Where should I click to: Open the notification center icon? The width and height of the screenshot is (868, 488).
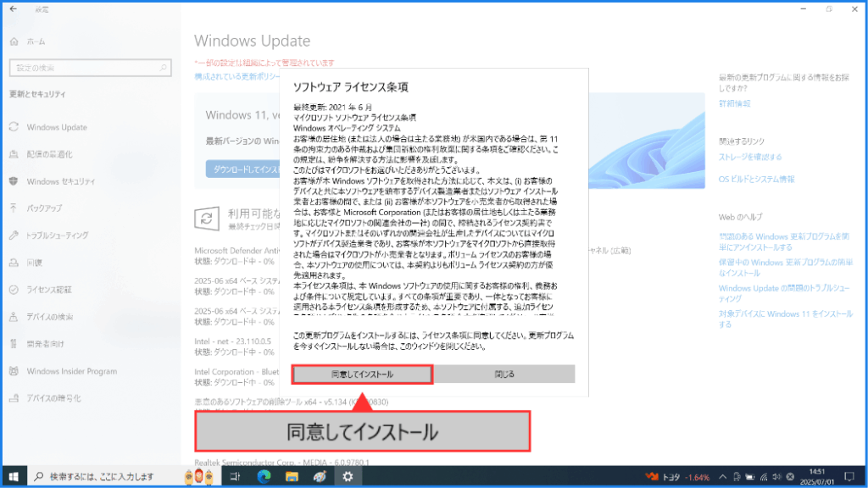[849, 477]
